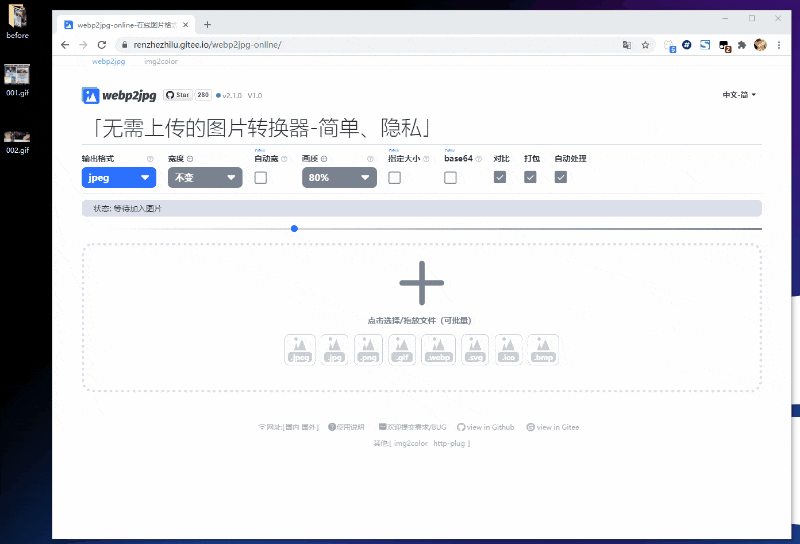Image resolution: width=800 pixels, height=544 pixels.
Task: Select the 国内 site mirror link
Action: point(292,427)
